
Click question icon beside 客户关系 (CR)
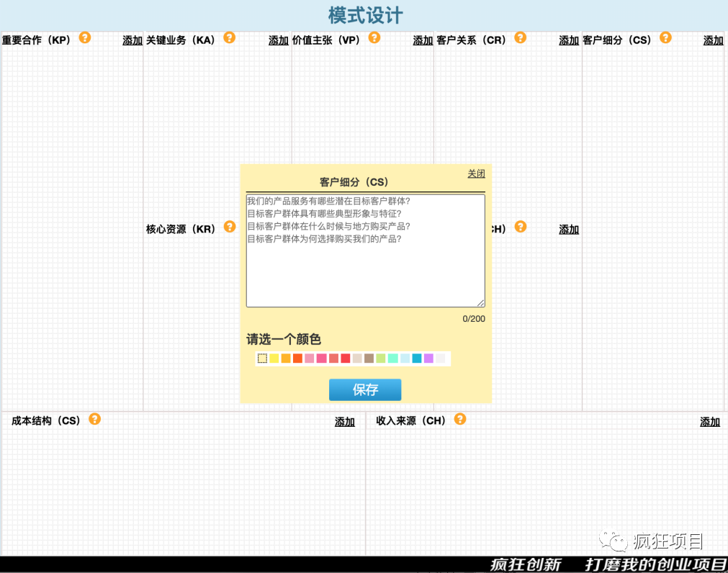click(521, 38)
